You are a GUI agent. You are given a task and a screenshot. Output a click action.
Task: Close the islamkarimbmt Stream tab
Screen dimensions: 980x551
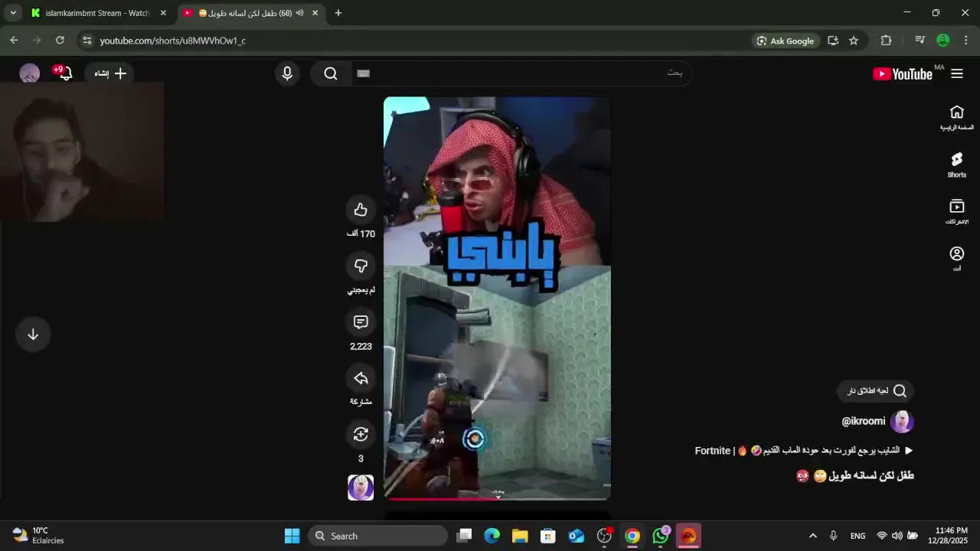[163, 13]
